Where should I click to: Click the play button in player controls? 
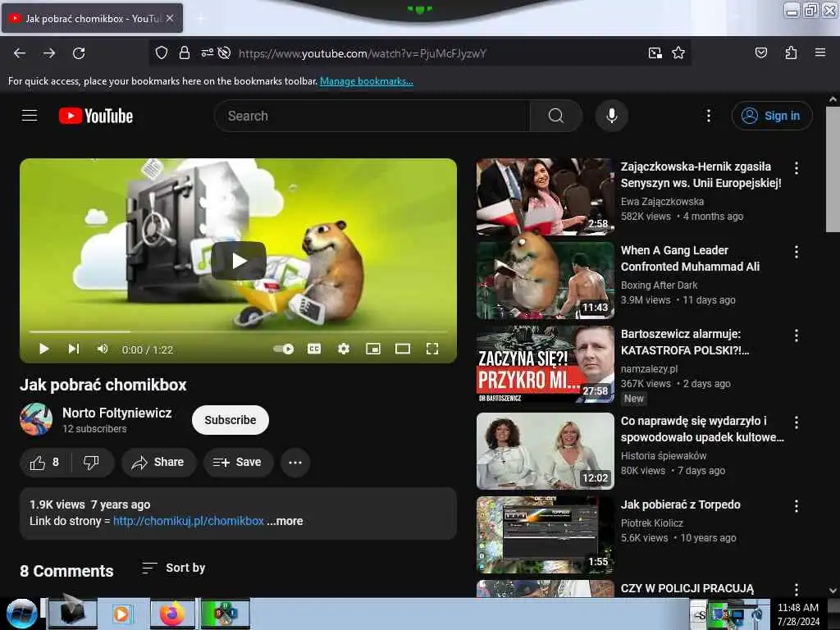pos(44,349)
